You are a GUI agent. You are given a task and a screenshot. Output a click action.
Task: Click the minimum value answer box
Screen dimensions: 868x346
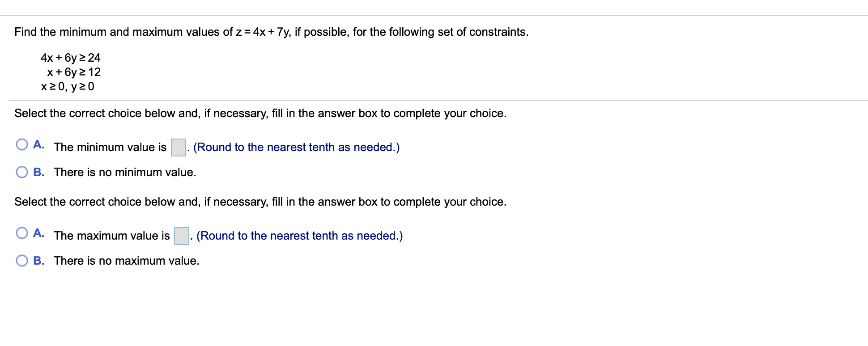[x=178, y=147]
